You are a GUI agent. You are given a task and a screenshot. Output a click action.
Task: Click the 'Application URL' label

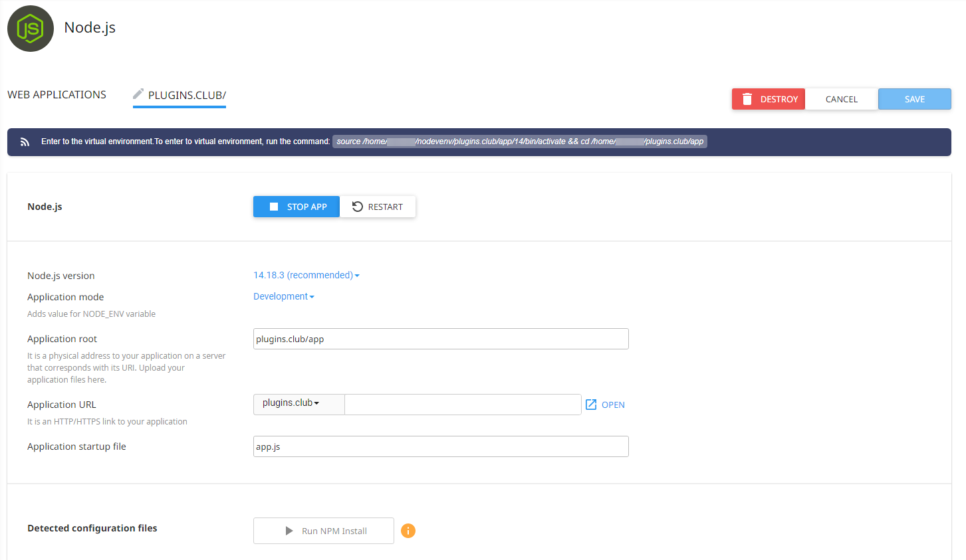tap(61, 405)
